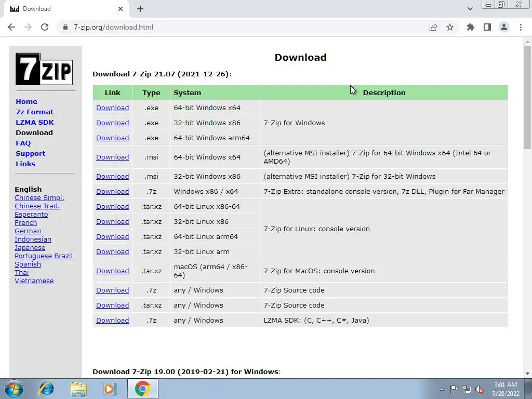Viewport: 532px width, 399px height.
Task: Switch language to Chinese Simpl.
Action: 39,198
